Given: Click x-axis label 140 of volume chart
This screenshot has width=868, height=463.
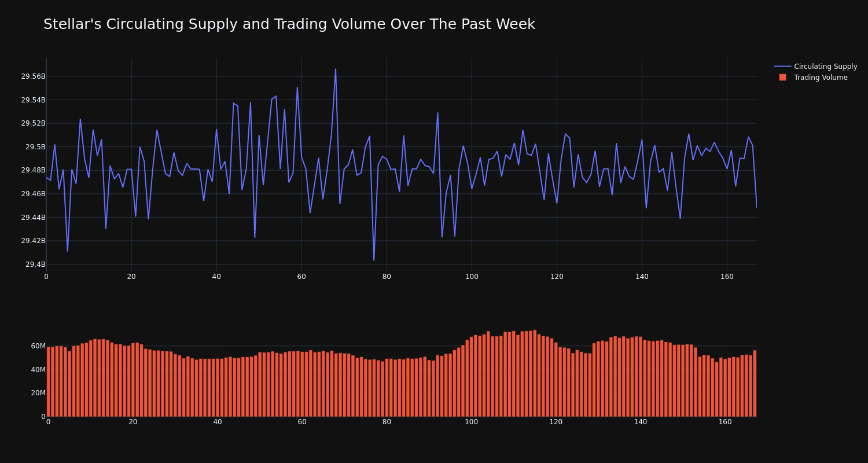Looking at the screenshot, I should (641, 422).
